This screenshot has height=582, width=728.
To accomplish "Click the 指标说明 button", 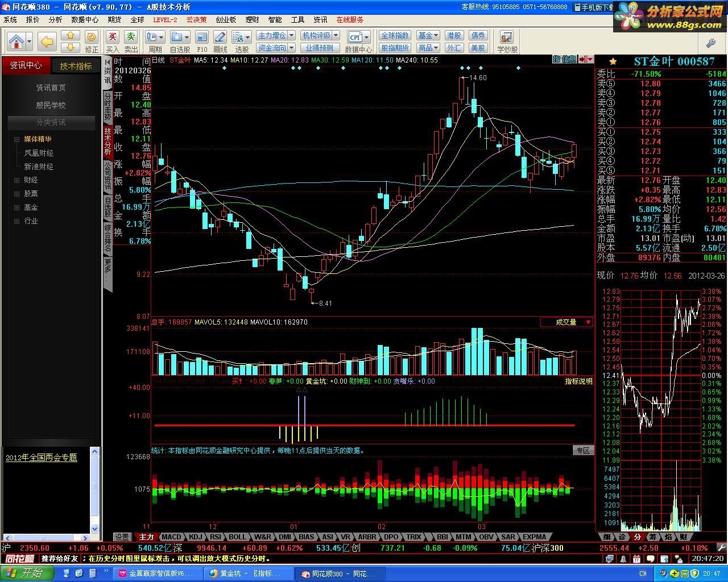I will 578,381.
